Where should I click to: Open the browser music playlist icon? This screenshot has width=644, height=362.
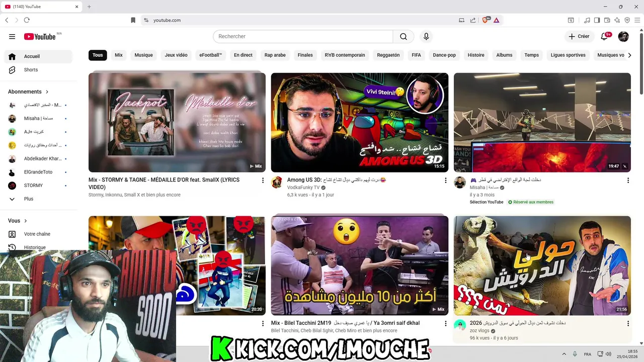coord(587,20)
